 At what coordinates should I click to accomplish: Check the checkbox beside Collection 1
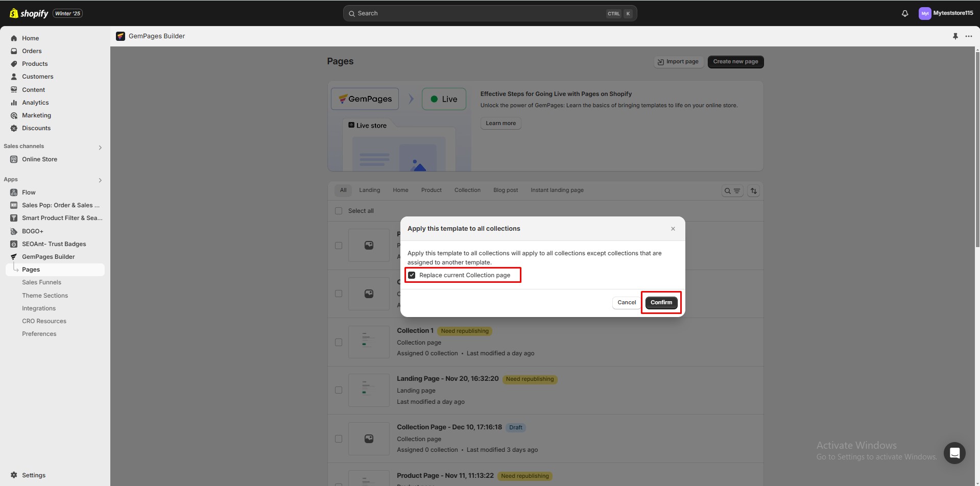(x=339, y=342)
